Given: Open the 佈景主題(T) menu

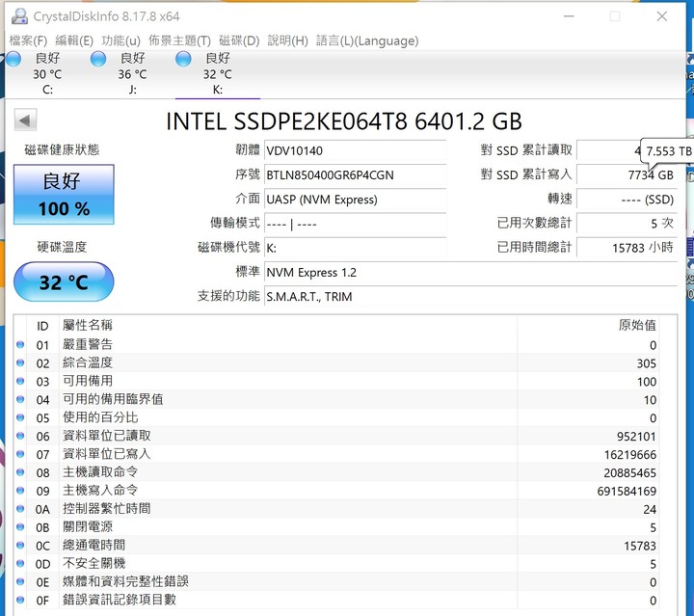Looking at the screenshot, I should point(179,40).
